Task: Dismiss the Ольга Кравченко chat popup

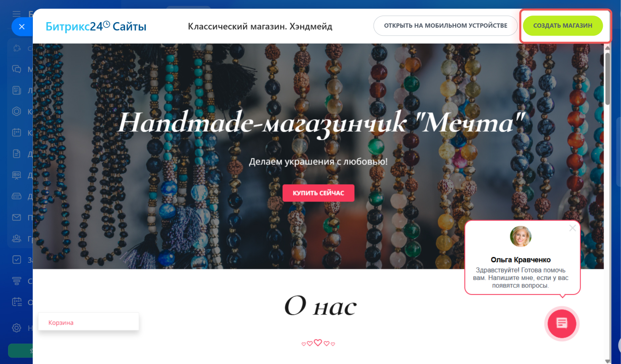Action: point(572,228)
